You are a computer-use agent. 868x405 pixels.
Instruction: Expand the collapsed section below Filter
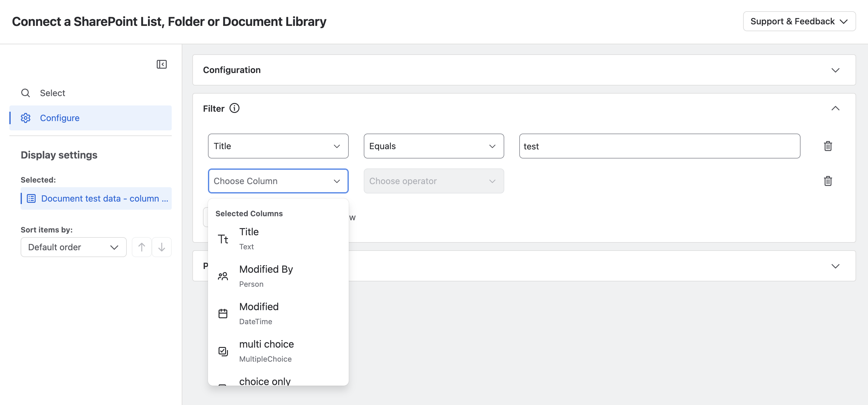[x=835, y=266]
